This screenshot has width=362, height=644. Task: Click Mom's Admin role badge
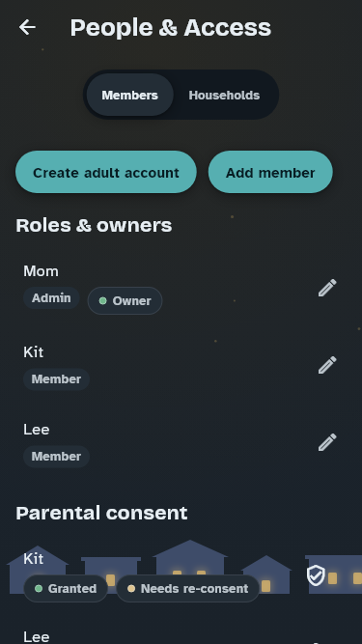click(51, 297)
